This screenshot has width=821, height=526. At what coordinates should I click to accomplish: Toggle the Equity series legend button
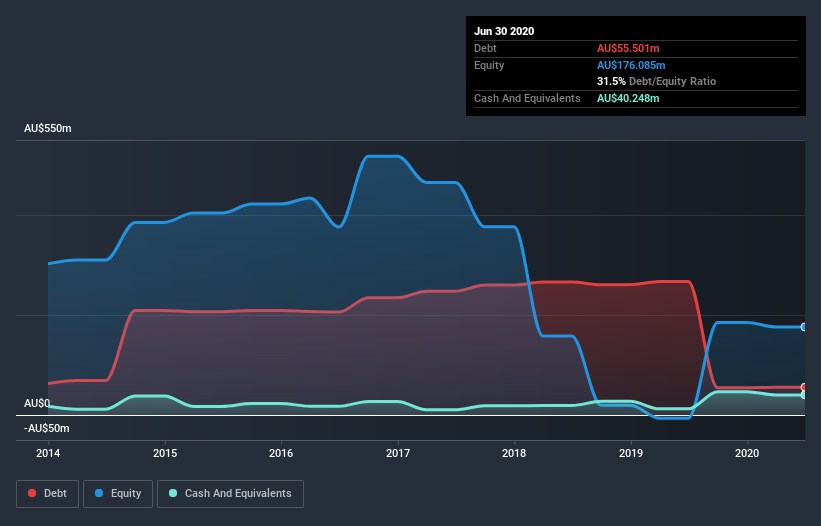point(118,494)
